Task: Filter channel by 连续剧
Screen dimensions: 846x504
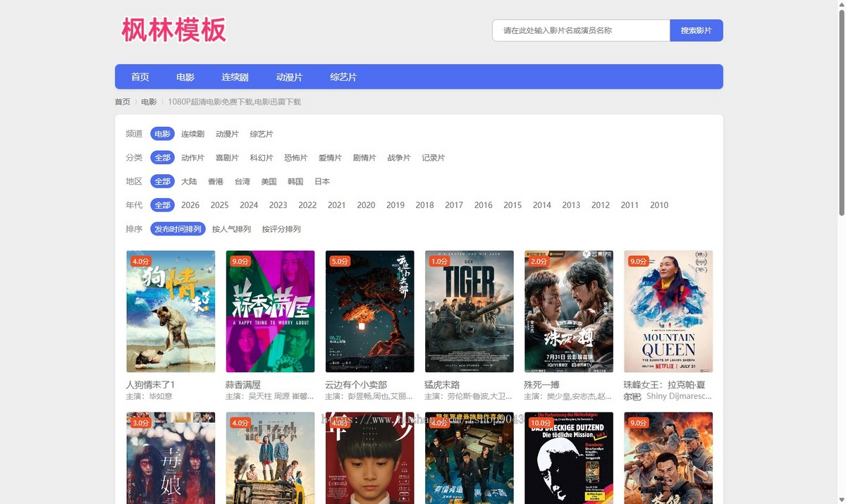Action: click(x=192, y=134)
